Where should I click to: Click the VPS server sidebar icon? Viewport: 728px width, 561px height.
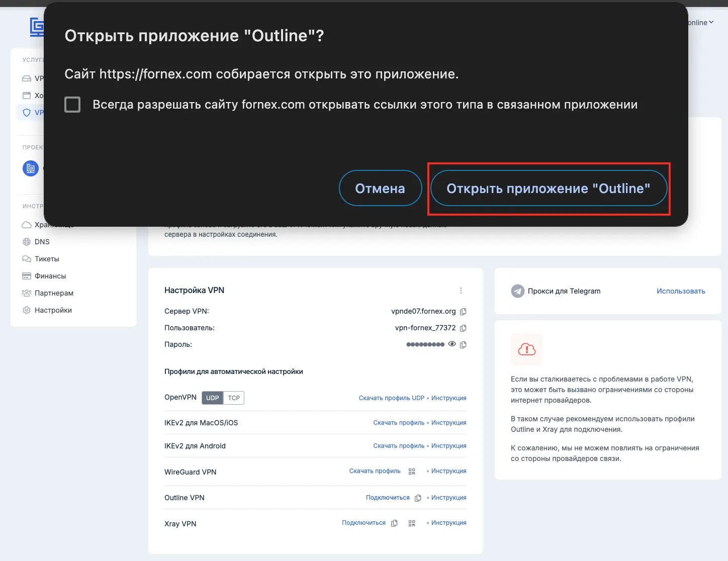(x=27, y=78)
